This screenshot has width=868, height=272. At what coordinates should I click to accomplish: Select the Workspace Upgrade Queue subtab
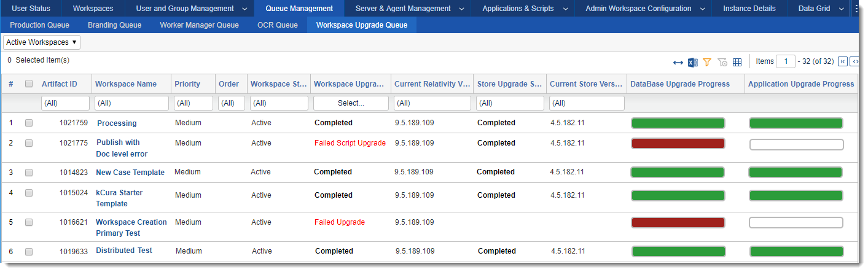coord(362,25)
